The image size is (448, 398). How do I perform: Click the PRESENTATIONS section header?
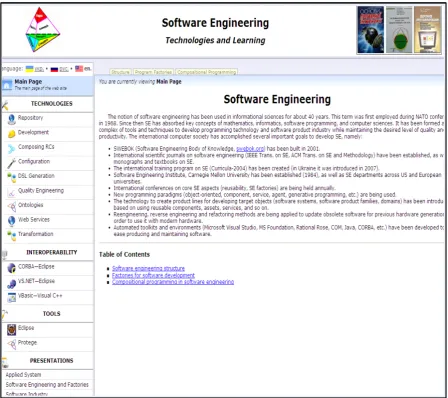coord(52,361)
